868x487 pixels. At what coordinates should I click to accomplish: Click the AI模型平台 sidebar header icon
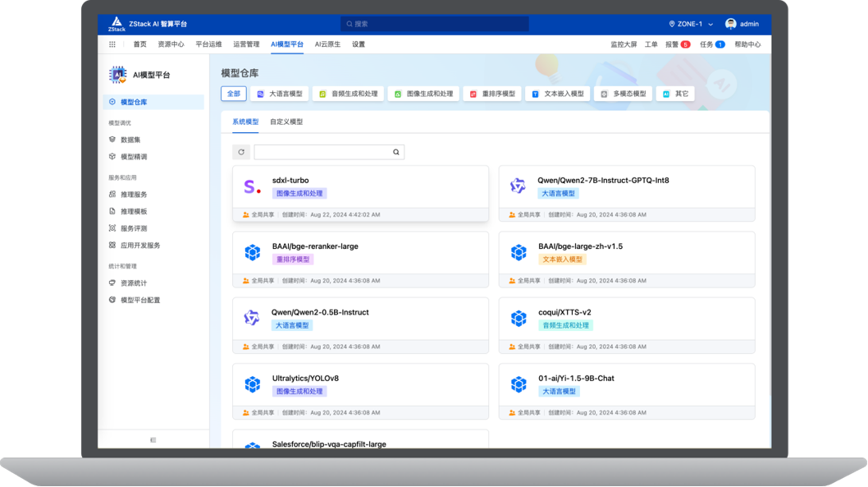coord(117,75)
